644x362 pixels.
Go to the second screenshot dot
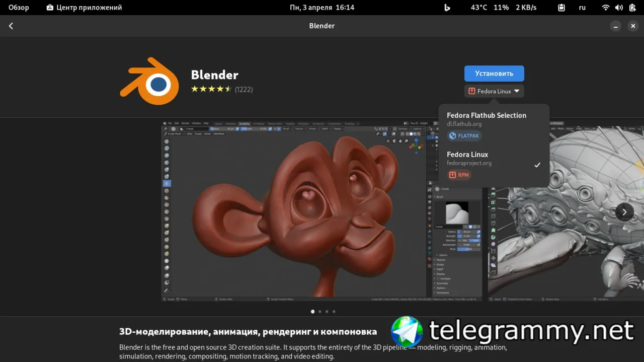(320, 312)
